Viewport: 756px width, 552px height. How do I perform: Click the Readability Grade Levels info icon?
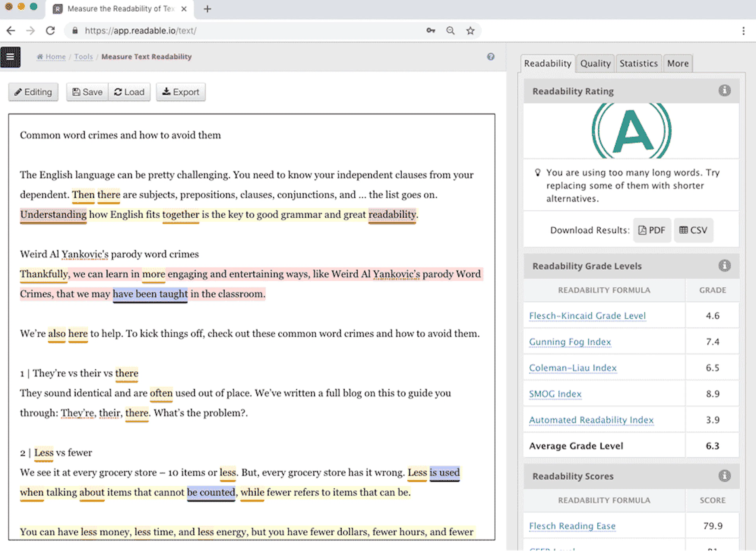[x=724, y=266]
